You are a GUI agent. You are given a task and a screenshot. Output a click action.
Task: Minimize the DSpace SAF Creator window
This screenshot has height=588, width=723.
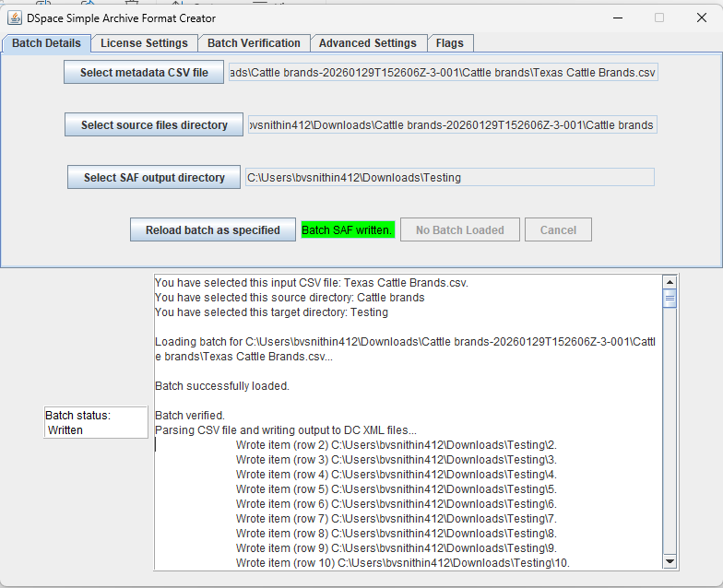tap(616, 18)
